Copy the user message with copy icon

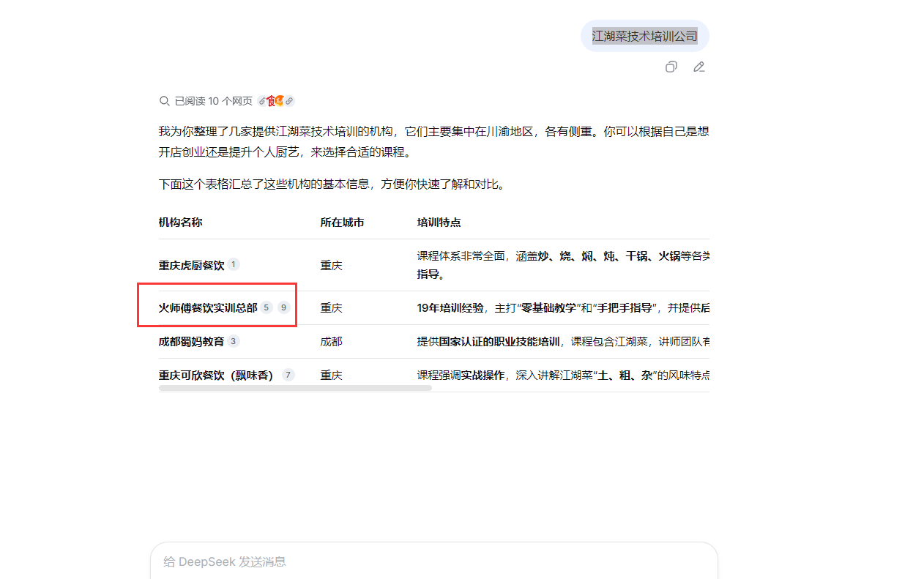[x=671, y=67]
